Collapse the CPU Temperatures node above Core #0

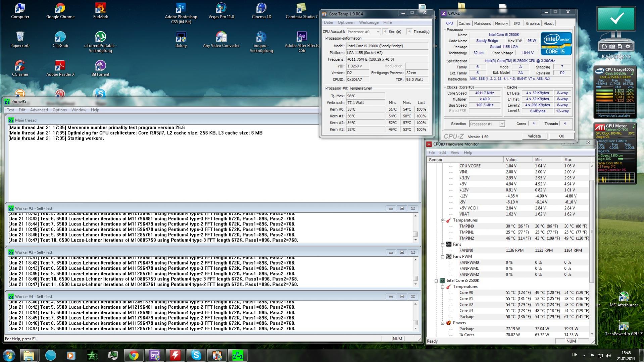443,287
